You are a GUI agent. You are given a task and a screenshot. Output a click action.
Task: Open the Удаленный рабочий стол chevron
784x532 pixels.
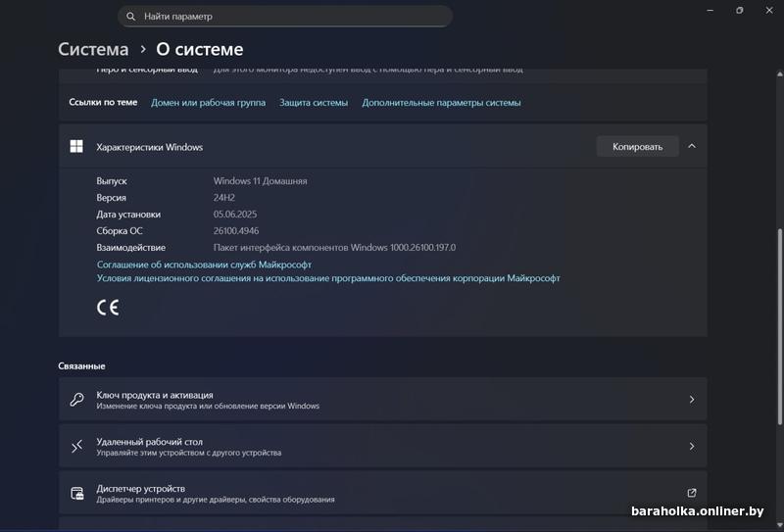[691, 447]
